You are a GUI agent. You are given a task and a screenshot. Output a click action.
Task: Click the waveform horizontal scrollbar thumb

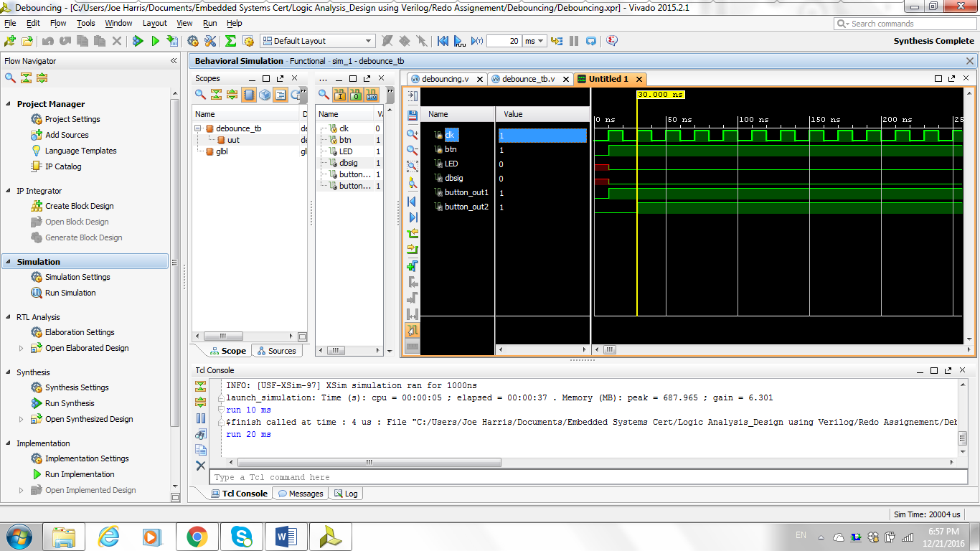coord(609,350)
